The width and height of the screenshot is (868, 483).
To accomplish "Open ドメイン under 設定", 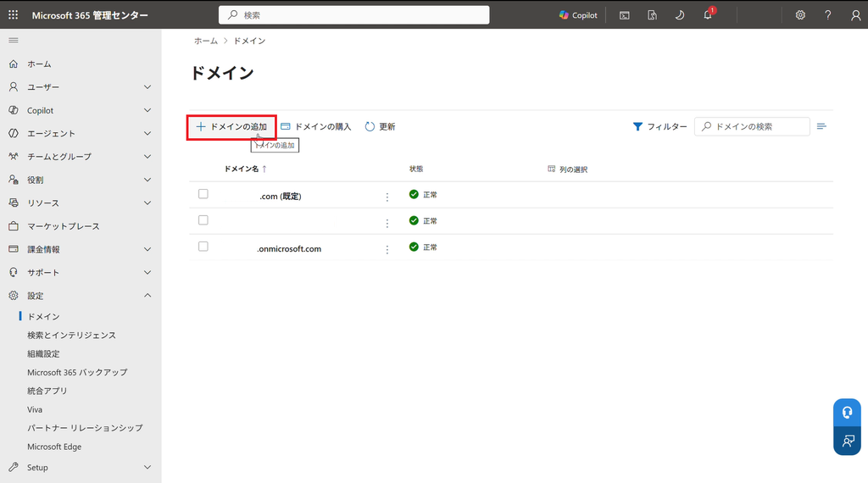I will point(44,316).
